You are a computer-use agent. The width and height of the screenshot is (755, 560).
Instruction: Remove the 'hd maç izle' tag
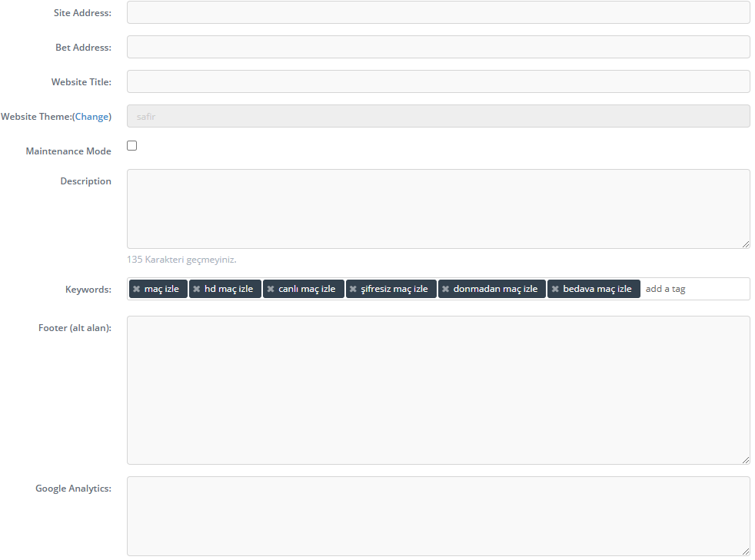196,289
